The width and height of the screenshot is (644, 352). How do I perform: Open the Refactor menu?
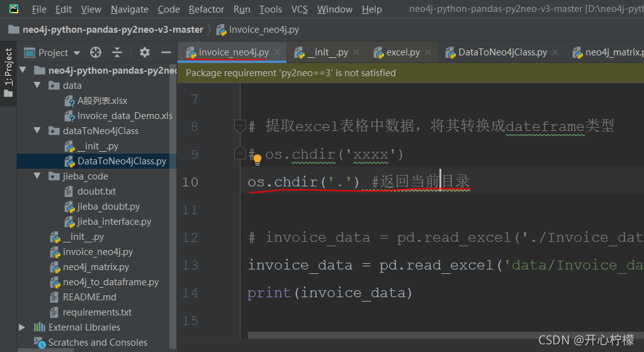[x=206, y=9]
